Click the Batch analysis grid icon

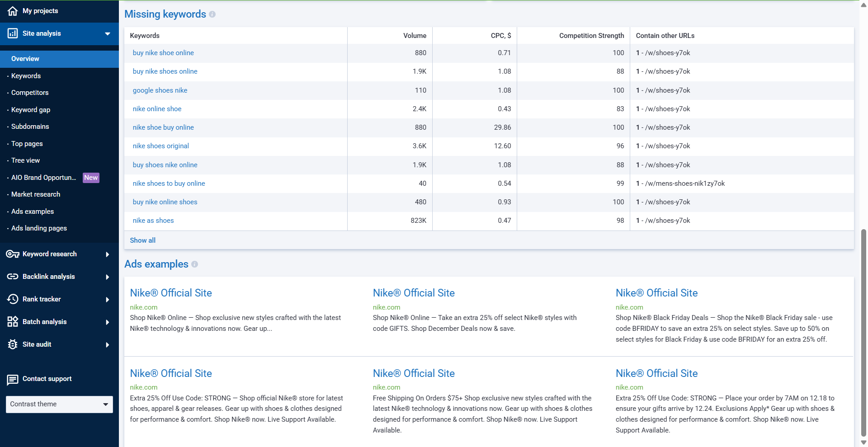[x=13, y=322]
